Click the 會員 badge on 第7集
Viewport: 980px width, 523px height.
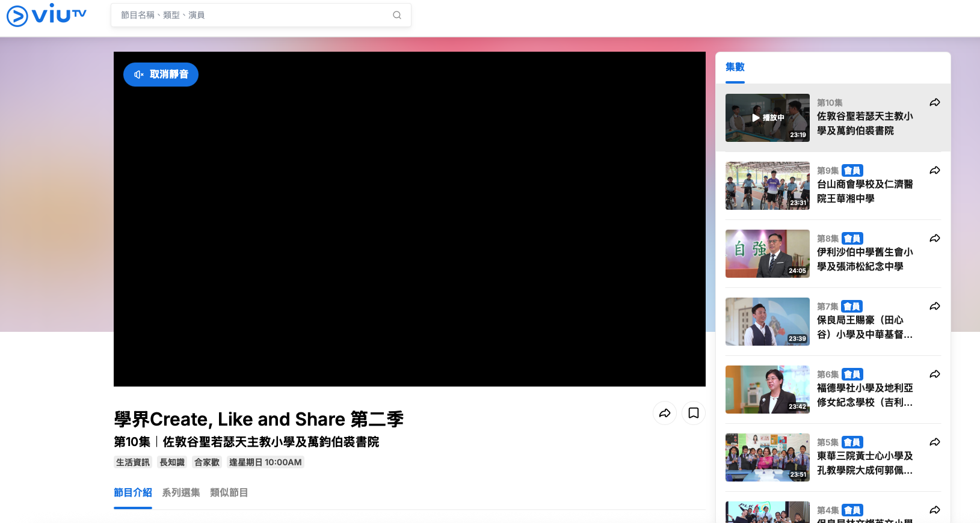point(852,307)
